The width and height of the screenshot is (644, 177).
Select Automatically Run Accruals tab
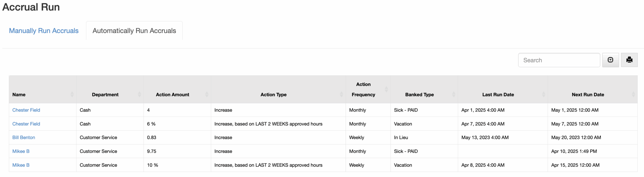click(134, 31)
